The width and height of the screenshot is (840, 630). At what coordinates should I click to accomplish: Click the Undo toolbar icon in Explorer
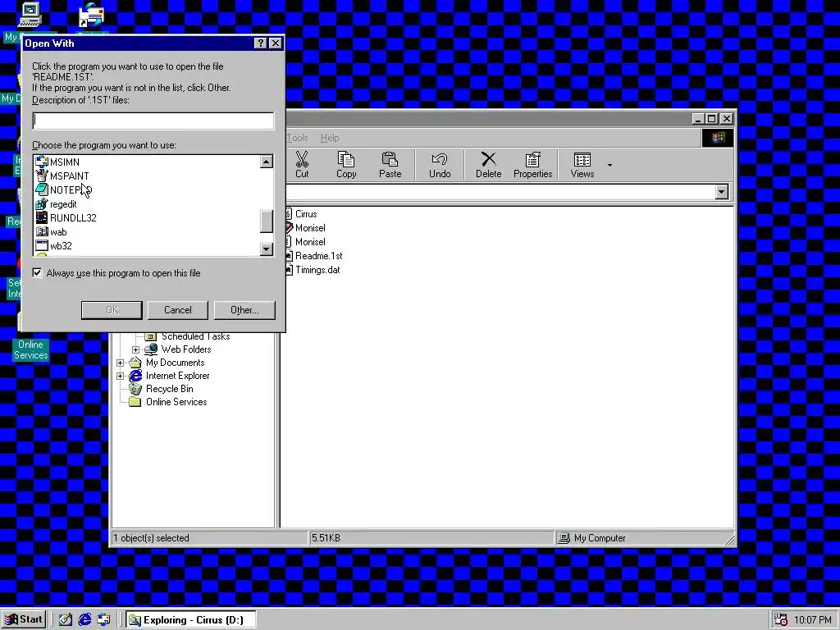coord(440,164)
